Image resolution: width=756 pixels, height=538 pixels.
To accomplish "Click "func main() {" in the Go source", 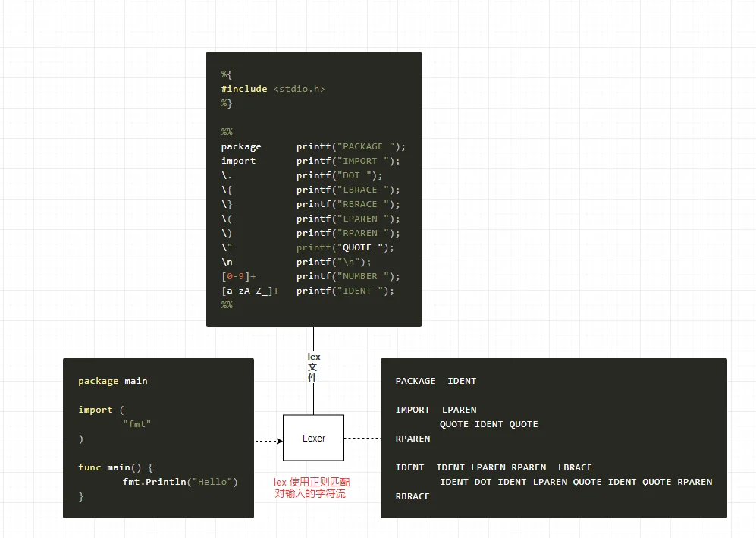I will [x=116, y=467].
